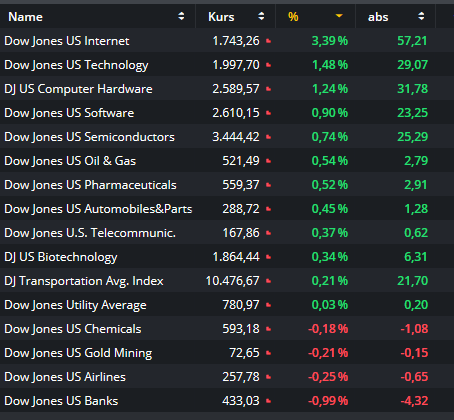The image size is (454, 420).
Task: Open Dow Jones US Software index
Action: pos(69,113)
